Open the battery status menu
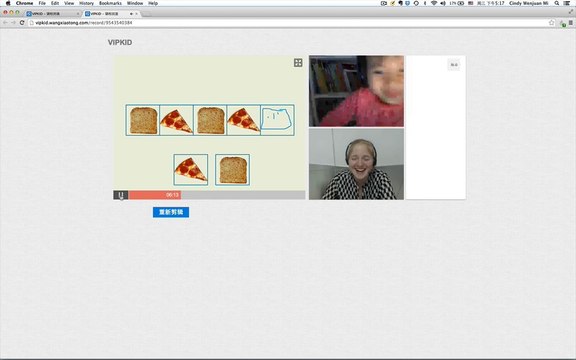576x360 pixels. pos(457,3)
